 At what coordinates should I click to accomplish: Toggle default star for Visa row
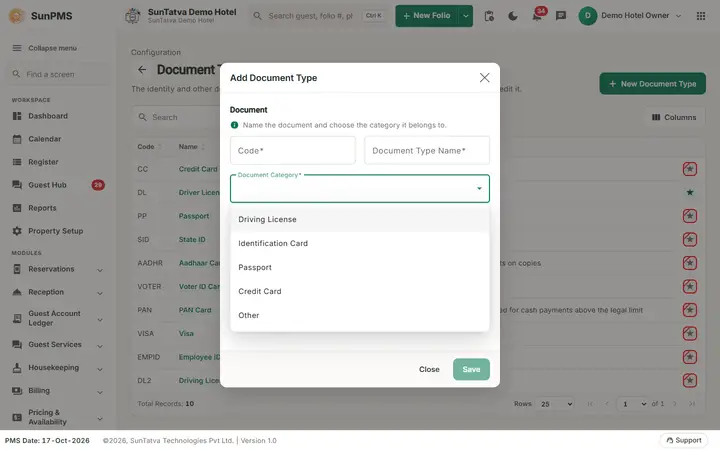click(690, 333)
